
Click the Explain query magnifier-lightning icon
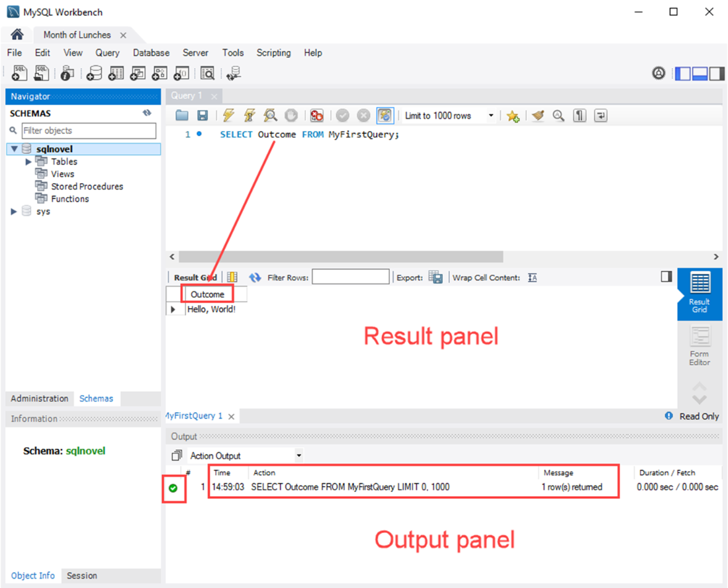[x=270, y=115]
